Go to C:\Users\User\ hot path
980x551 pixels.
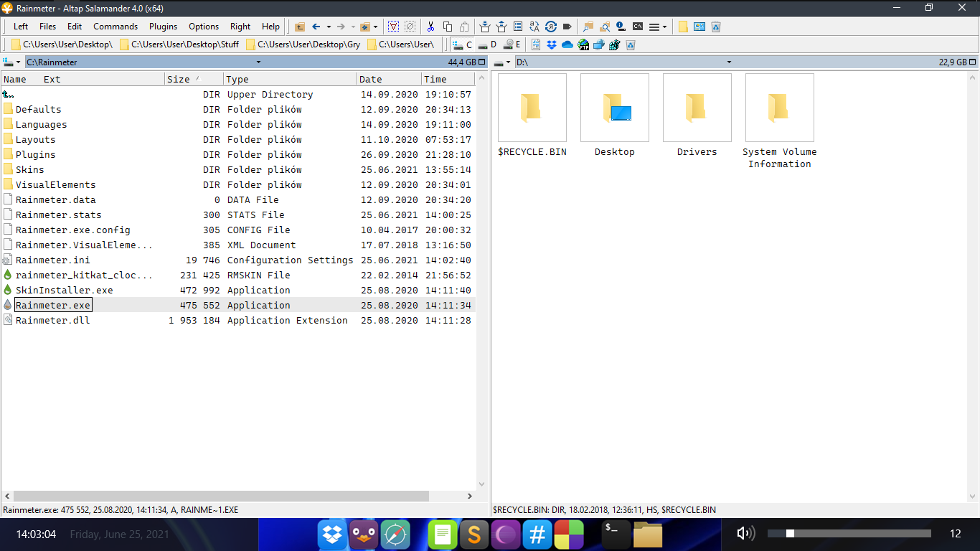click(x=401, y=44)
